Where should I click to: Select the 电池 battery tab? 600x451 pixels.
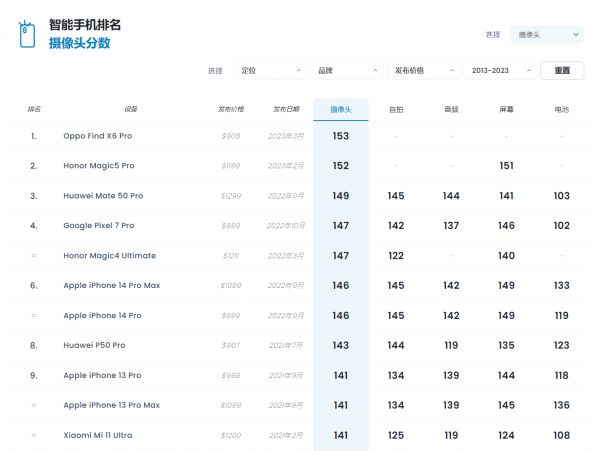[x=561, y=109]
